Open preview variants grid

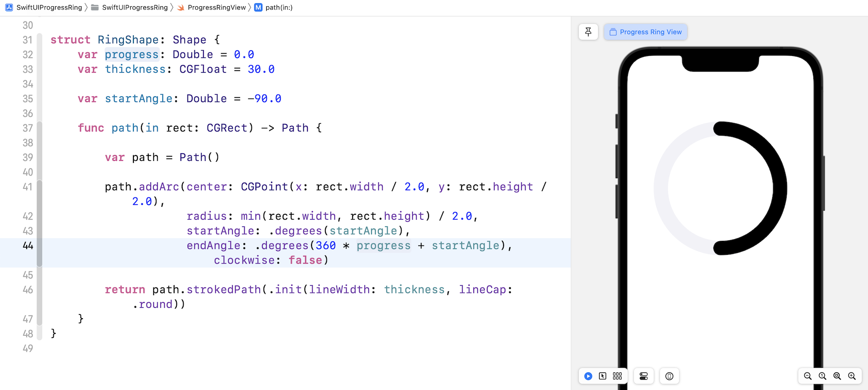point(618,376)
